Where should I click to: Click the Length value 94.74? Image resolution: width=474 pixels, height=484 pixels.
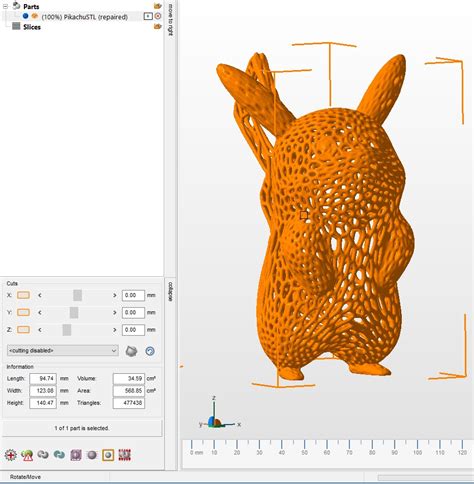pyautogui.click(x=43, y=379)
